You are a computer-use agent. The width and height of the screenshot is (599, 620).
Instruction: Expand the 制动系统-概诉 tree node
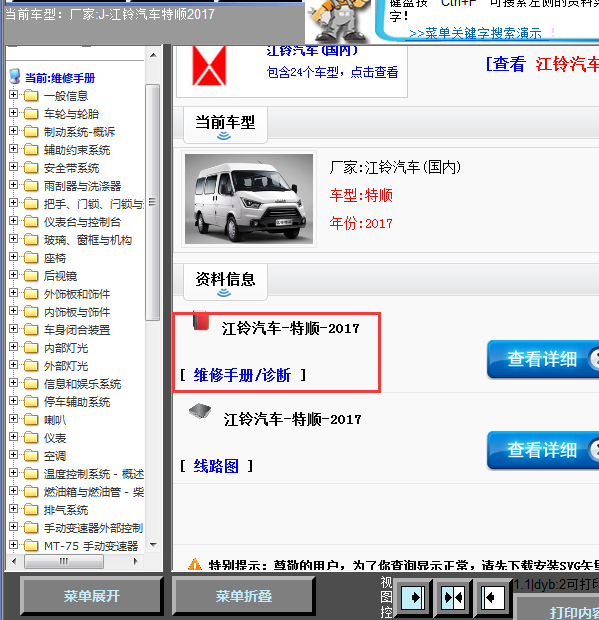tap(13, 131)
